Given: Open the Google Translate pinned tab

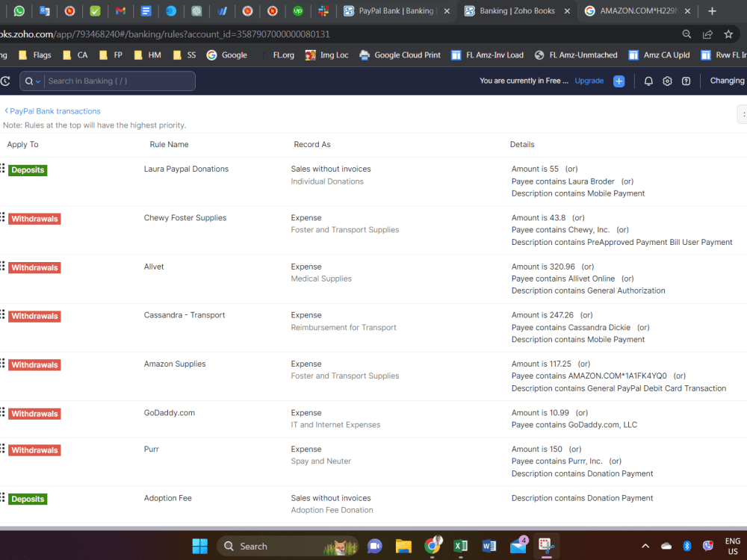Looking at the screenshot, I should 44,10.
